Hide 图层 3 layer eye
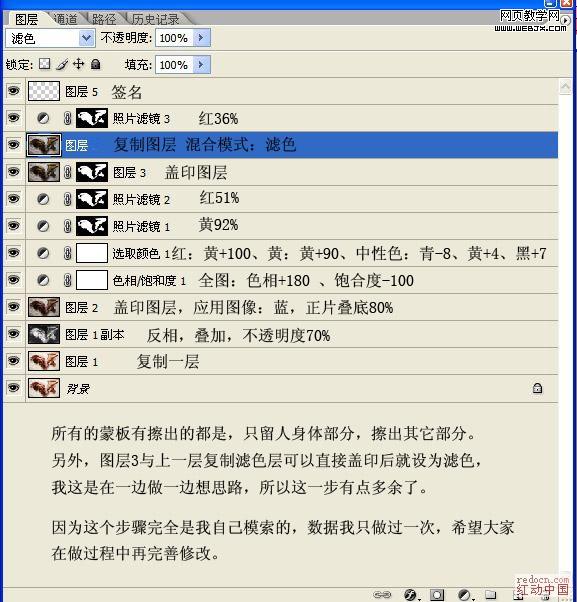577x602 pixels. click(13, 172)
